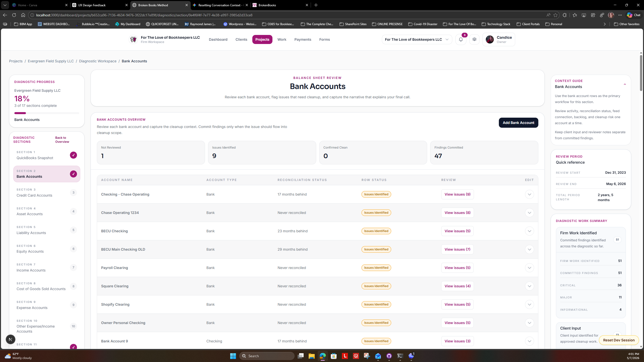Click the Windows taskbar search box
Image resolution: width=644 pixels, height=362 pixels.
coord(267,356)
